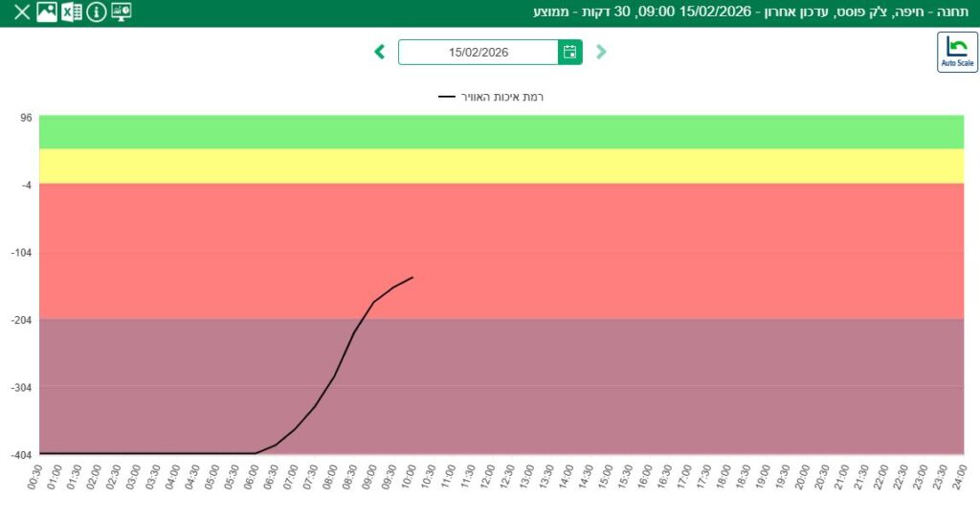Toggle the רמת איכות האוויר legend series

point(492,97)
